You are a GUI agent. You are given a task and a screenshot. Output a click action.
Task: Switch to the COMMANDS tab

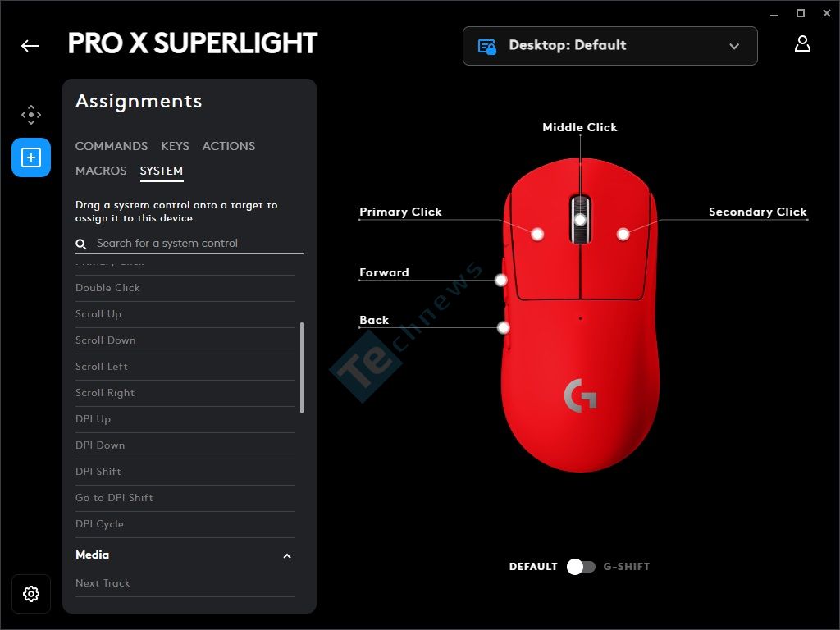point(112,146)
